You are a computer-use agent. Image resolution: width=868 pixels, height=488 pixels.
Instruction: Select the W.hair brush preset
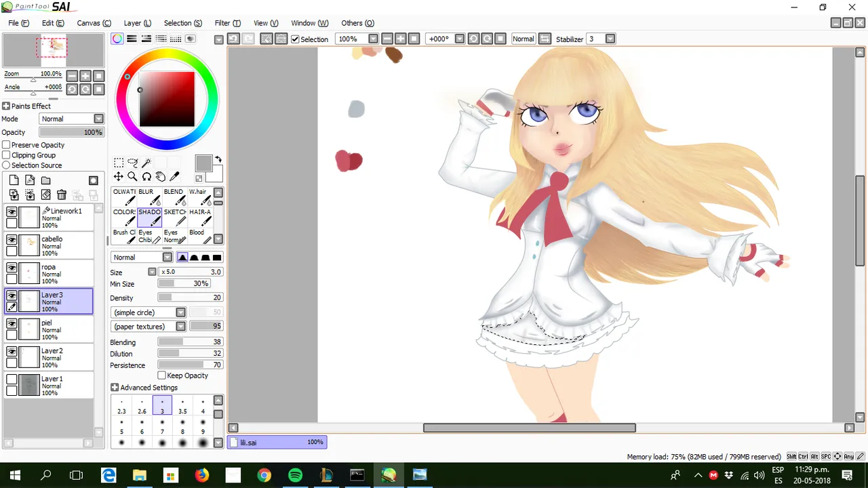pos(200,197)
